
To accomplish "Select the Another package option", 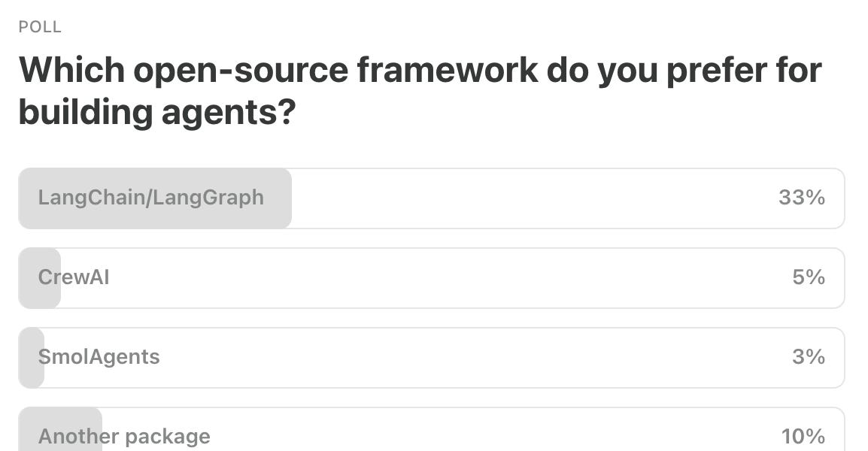I will pos(432,436).
